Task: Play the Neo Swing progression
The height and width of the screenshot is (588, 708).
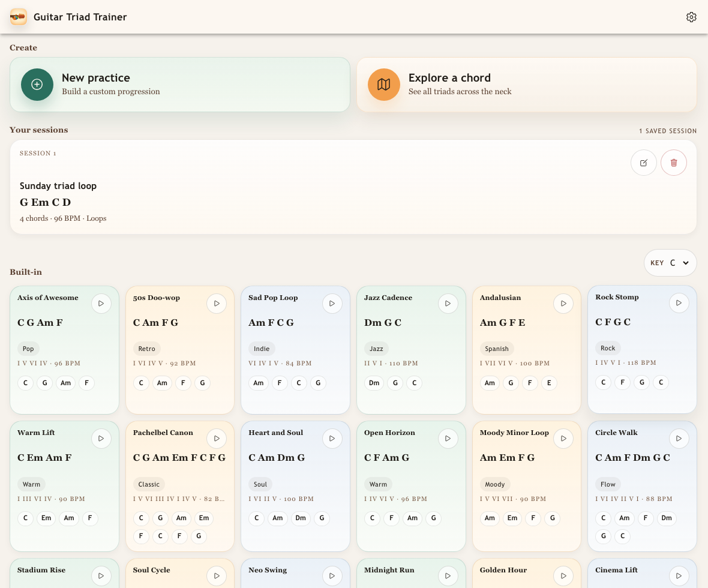Action: [x=332, y=576]
